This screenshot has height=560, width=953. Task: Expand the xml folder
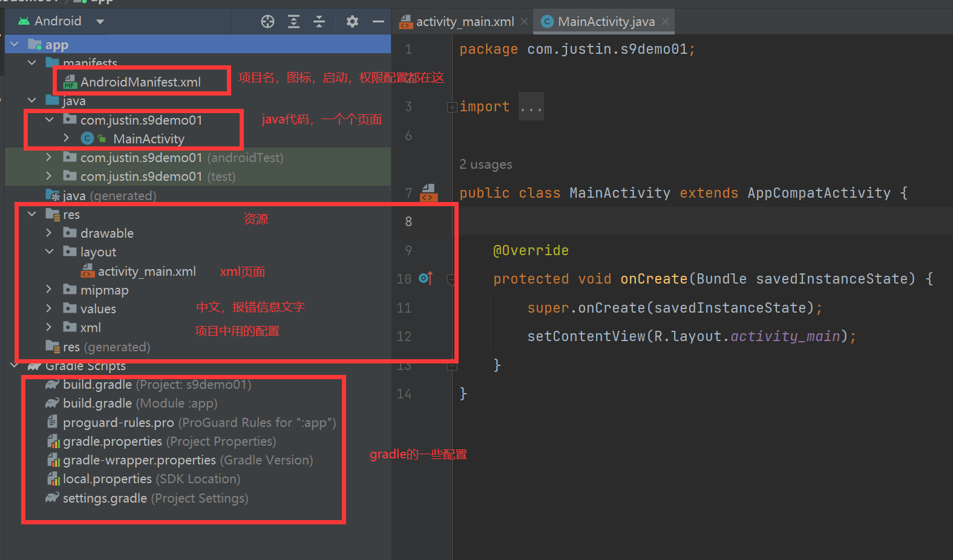(49, 327)
